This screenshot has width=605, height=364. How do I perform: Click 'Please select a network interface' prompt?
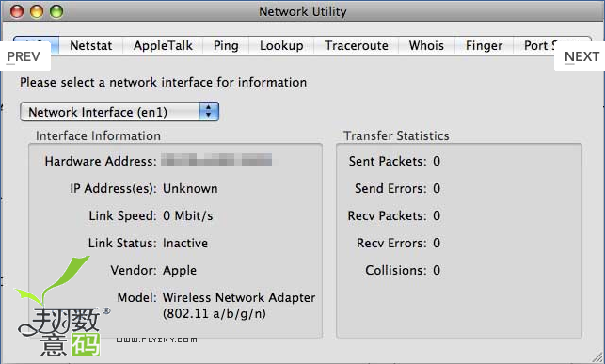coord(163,82)
